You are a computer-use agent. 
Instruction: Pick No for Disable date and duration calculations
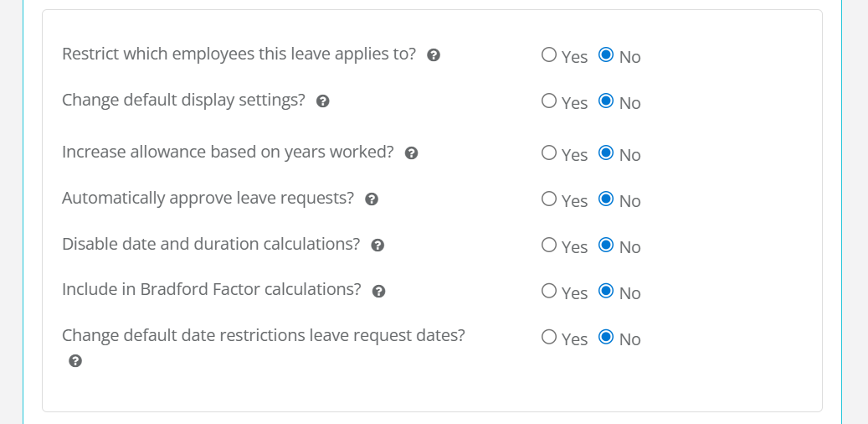[606, 246]
